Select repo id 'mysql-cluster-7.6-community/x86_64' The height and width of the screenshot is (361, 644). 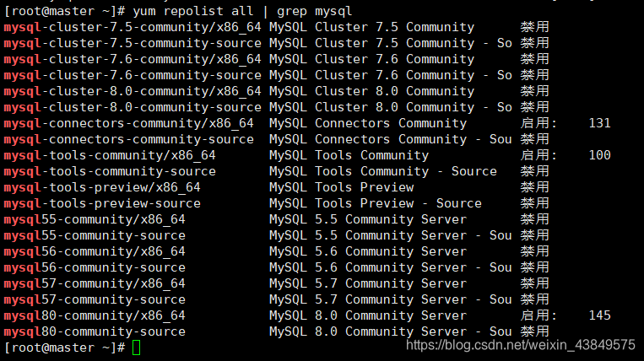click(133, 59)
